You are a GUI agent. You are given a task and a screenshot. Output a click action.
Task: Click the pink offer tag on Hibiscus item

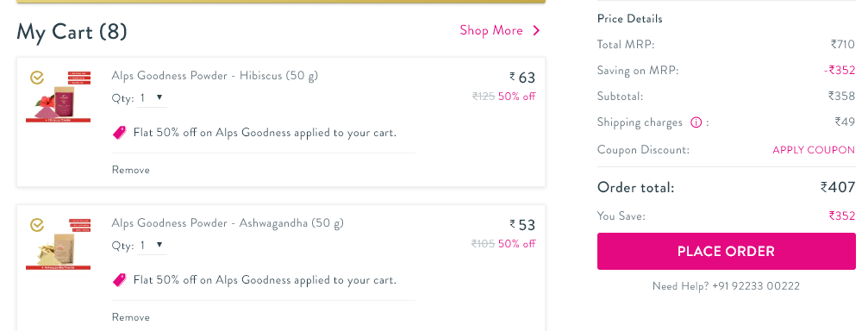[x=119, y=133]
